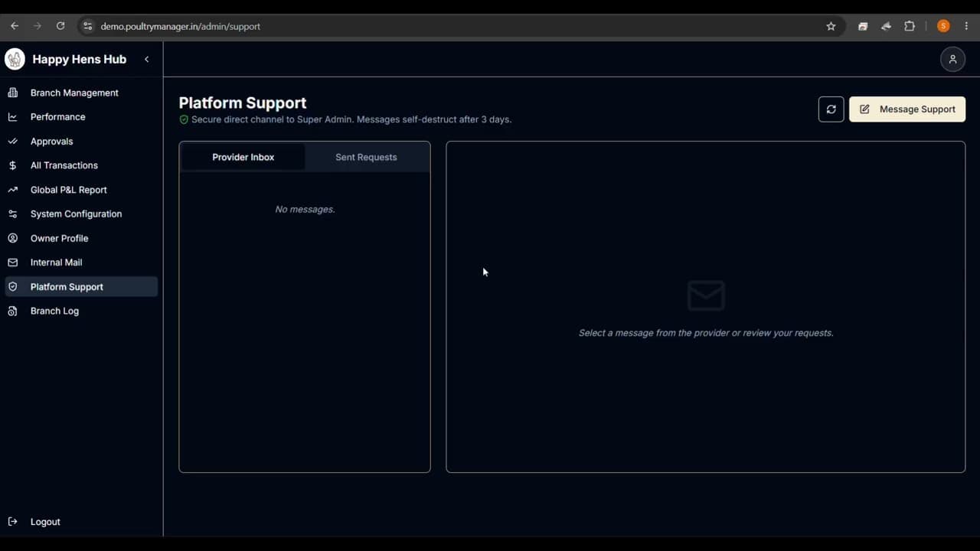This screenshot has height=551, width=980.
Task: Click the System Configuration sliders icon
Action: pyautogui.click(x=12, y=214)
